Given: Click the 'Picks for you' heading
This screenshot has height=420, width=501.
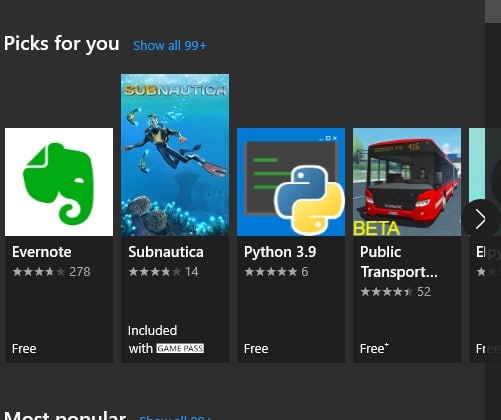Looking at the screenshot, I should [62, 44].
